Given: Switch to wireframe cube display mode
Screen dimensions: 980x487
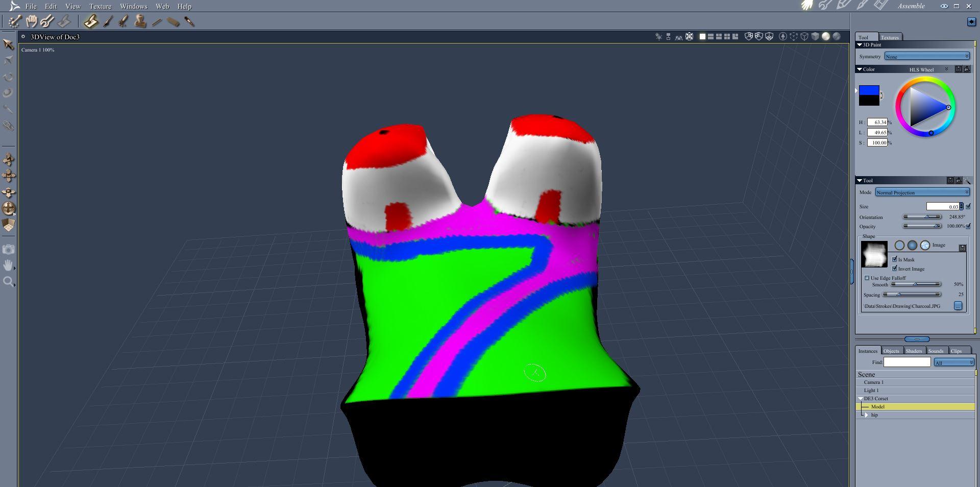Looking at the screenshot, I should click(804, 36).
